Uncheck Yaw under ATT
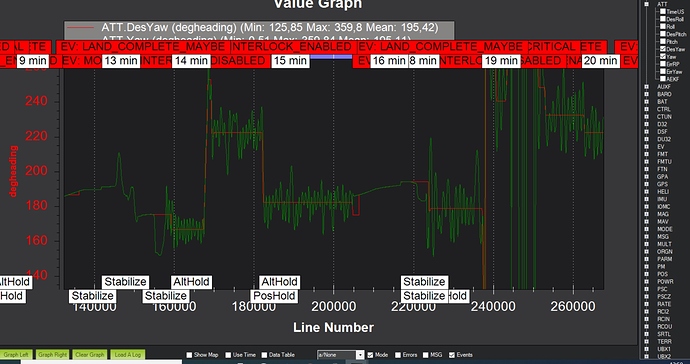The image size is (690, 364). 662,57
